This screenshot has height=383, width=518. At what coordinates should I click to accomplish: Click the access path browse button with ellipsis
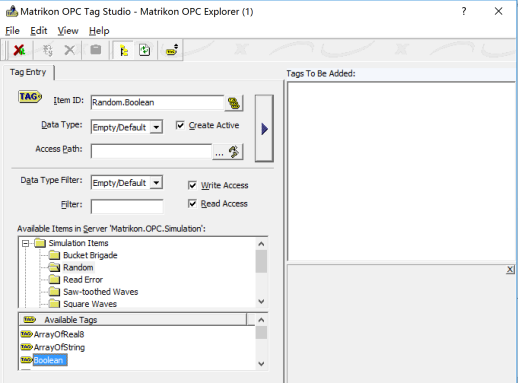coord(219,152)
